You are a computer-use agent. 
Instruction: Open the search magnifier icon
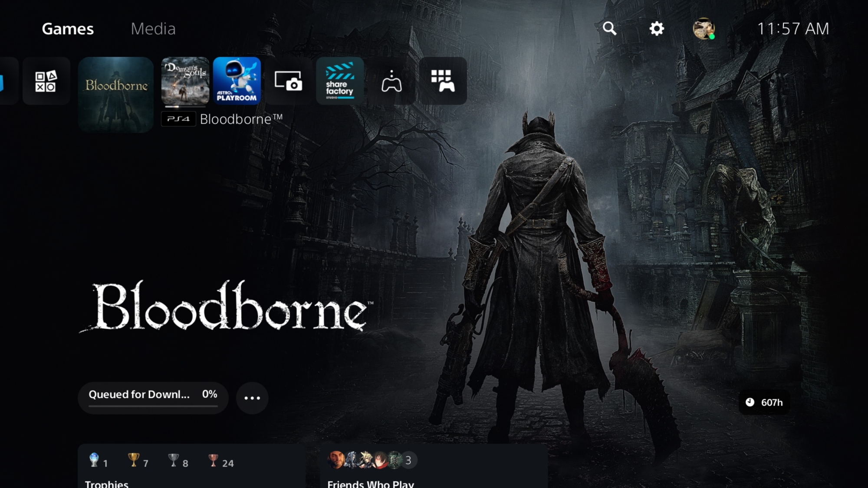(609, 29)
